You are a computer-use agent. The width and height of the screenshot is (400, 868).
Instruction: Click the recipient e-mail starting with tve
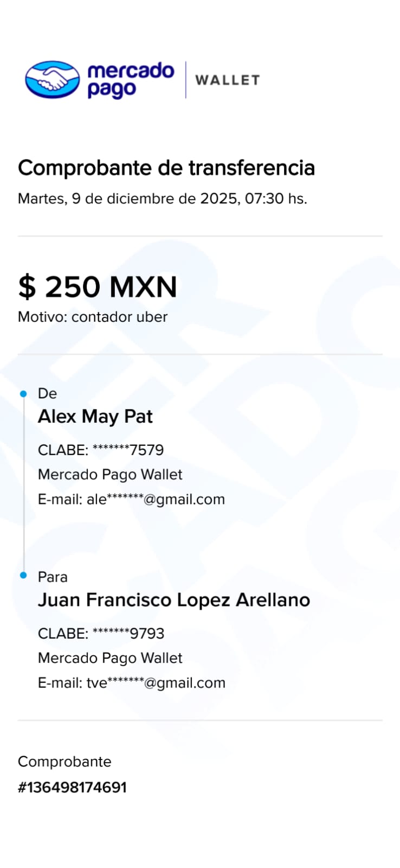click(132, 682)
